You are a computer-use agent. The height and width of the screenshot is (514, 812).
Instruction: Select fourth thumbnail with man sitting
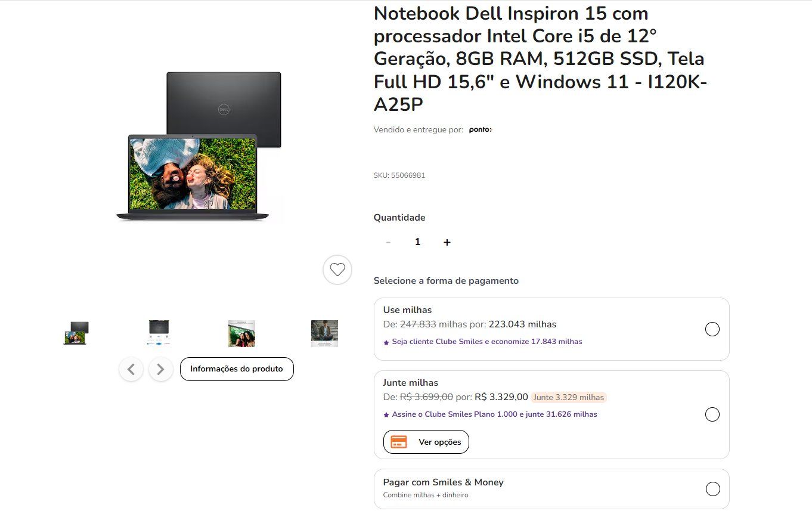click(x=324, y=333)
